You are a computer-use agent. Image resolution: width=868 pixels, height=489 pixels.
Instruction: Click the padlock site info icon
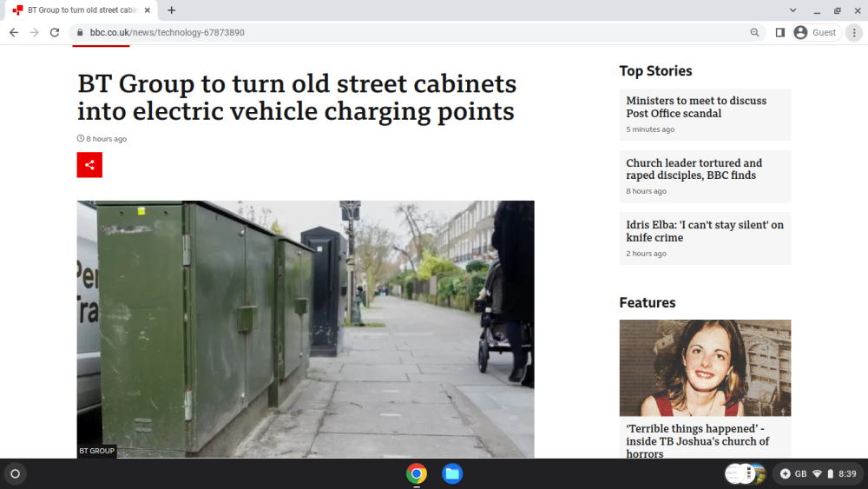[80, 33]
